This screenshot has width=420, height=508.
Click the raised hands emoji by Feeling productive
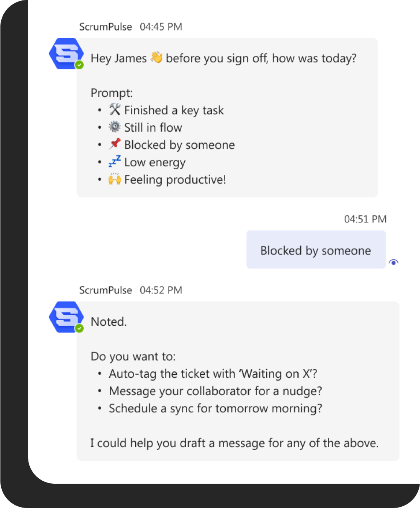(x=114, y=179)
